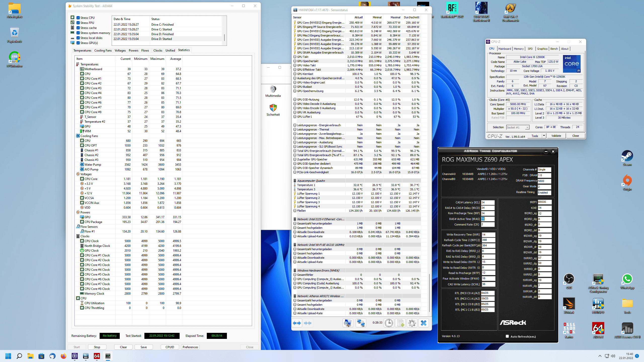Switch to Cooling Fans tab
Screen dimensions: 644x362
point(103,51)
